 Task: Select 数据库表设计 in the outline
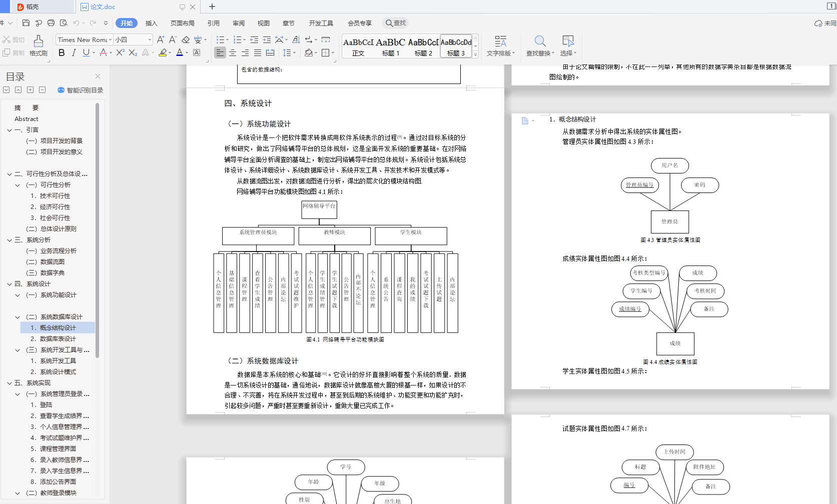click(x=58, y=339)
